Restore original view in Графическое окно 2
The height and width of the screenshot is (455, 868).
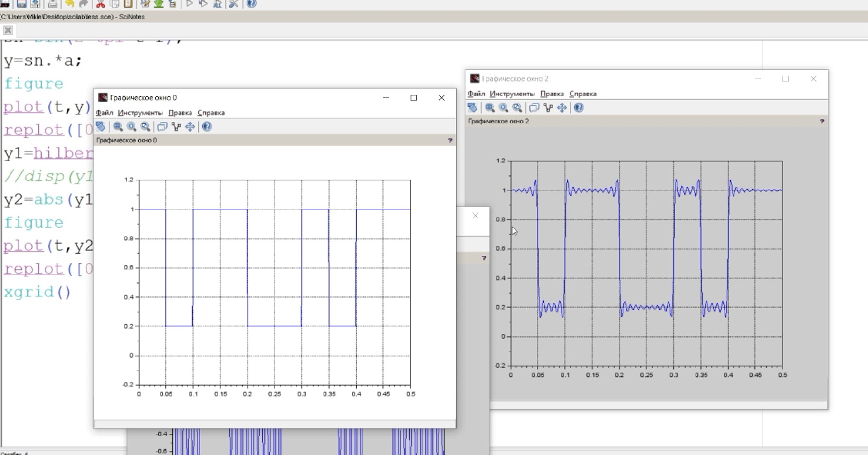[504, 107]
